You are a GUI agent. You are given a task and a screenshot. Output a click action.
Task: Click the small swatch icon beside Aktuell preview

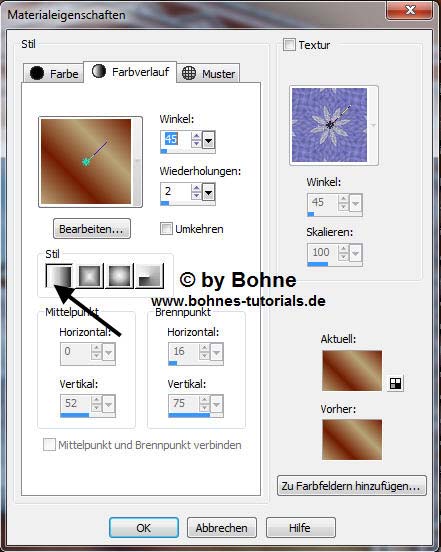pos(396,383)
